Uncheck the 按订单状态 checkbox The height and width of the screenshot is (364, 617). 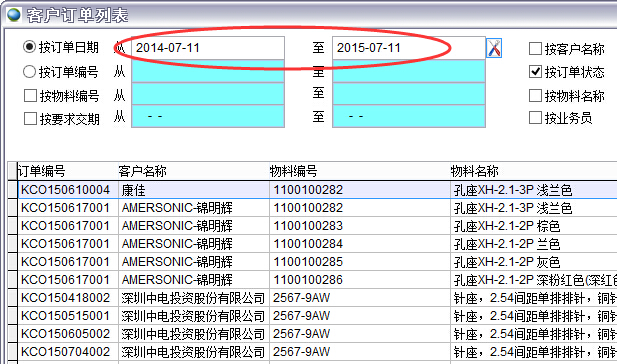(x=535, y=72)
